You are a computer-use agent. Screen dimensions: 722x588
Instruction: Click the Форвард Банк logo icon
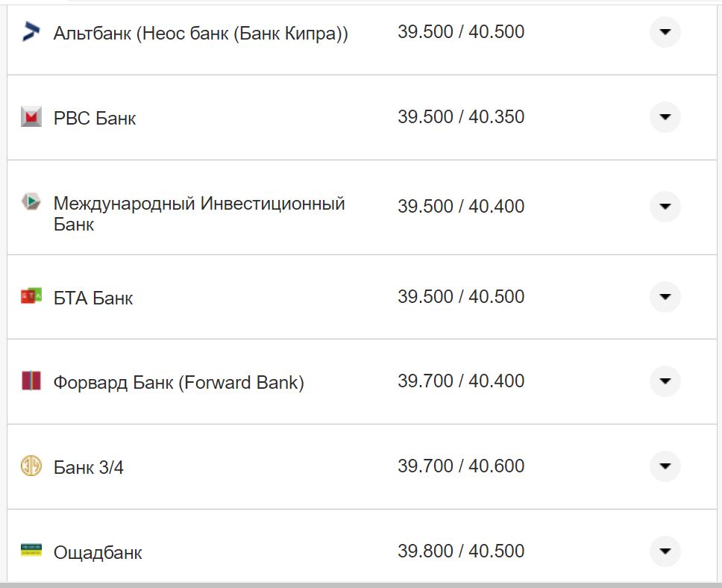(31, 381)
